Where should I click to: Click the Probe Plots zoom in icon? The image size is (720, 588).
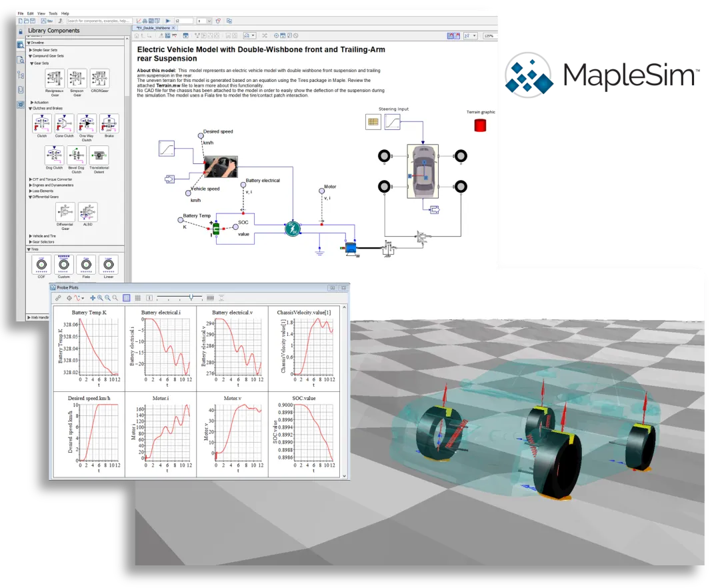100,298
